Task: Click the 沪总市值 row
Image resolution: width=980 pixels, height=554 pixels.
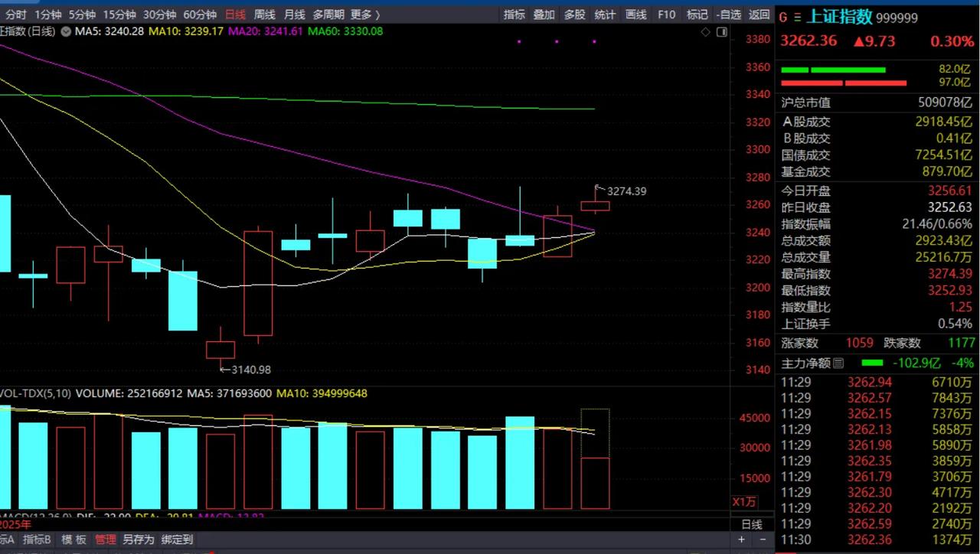Action: point(877,103)
